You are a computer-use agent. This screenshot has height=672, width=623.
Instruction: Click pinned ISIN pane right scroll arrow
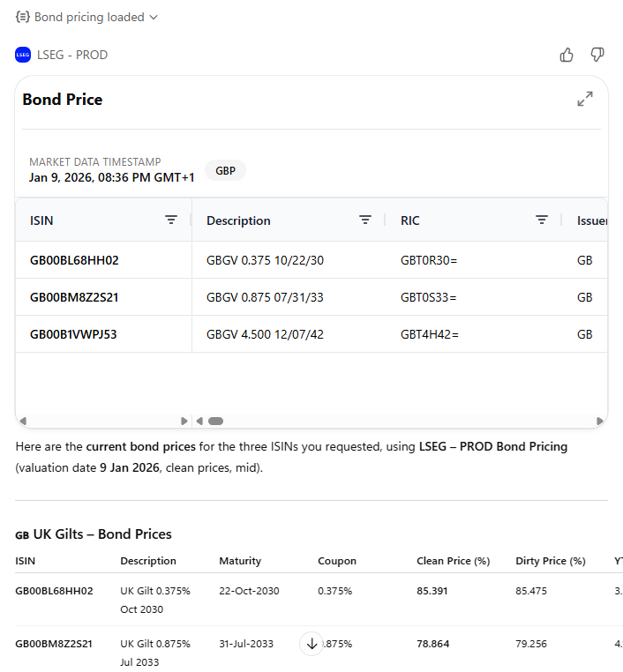(x=184, y=422)
